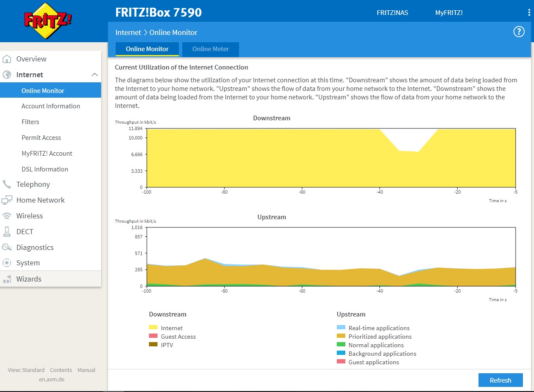Viewport: 534px width, 392px height.
Task: Click the Normal applications legend swatch
Action: pos(341,345)
